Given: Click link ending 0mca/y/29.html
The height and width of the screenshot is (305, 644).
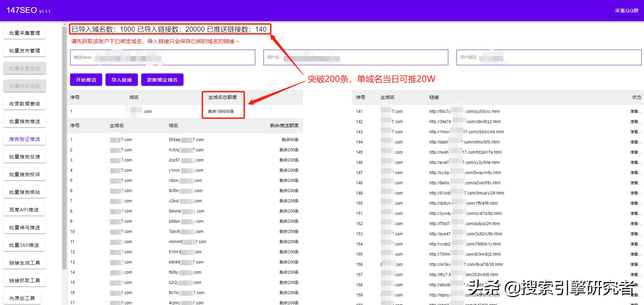Looking at the screenshot, I should (x=467, y=193).
